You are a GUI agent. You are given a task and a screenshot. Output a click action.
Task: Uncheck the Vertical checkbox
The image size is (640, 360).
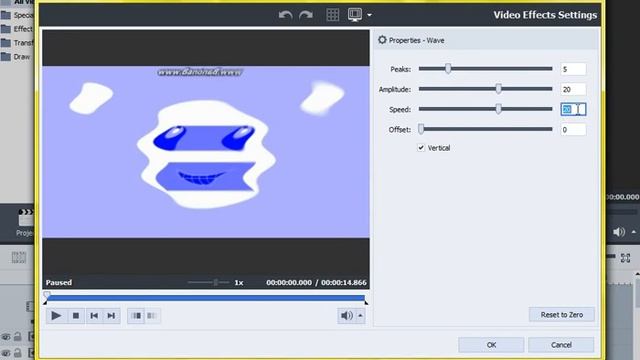coord(421,148)
